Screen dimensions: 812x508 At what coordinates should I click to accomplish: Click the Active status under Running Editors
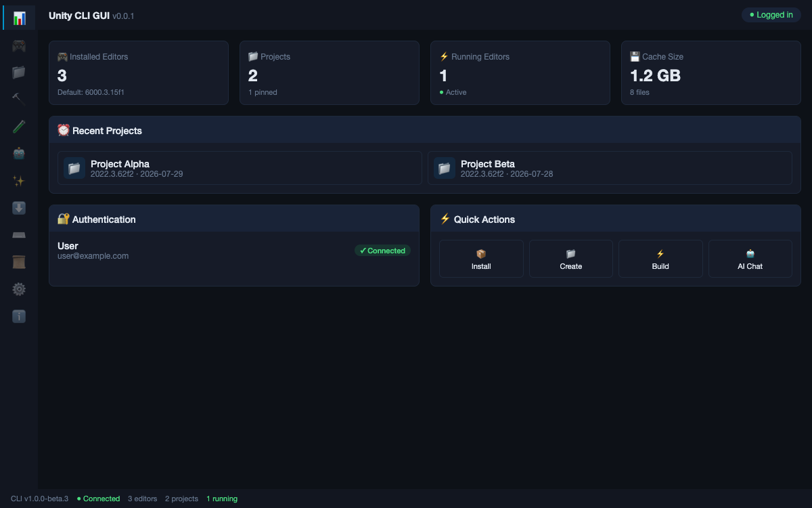453,92
